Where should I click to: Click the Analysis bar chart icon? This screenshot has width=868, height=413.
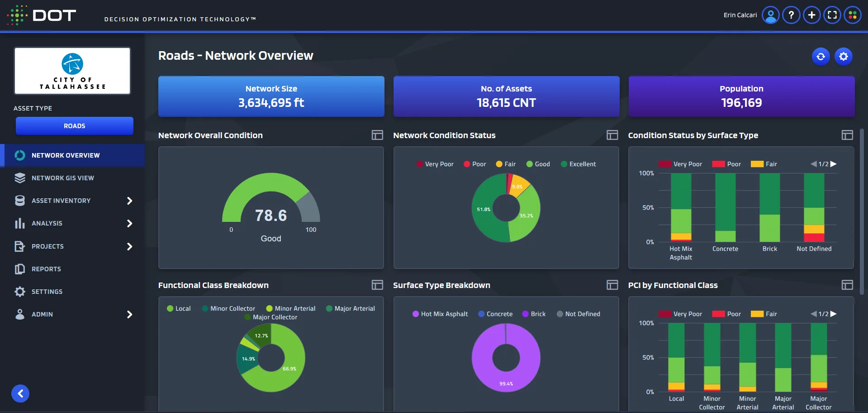coord(20,223)
